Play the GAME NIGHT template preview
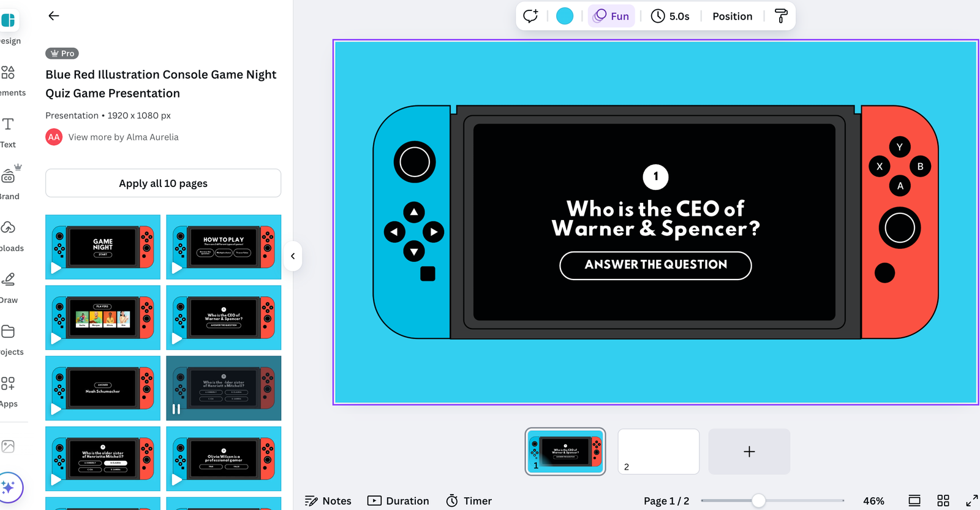 [x=56, y=268]
